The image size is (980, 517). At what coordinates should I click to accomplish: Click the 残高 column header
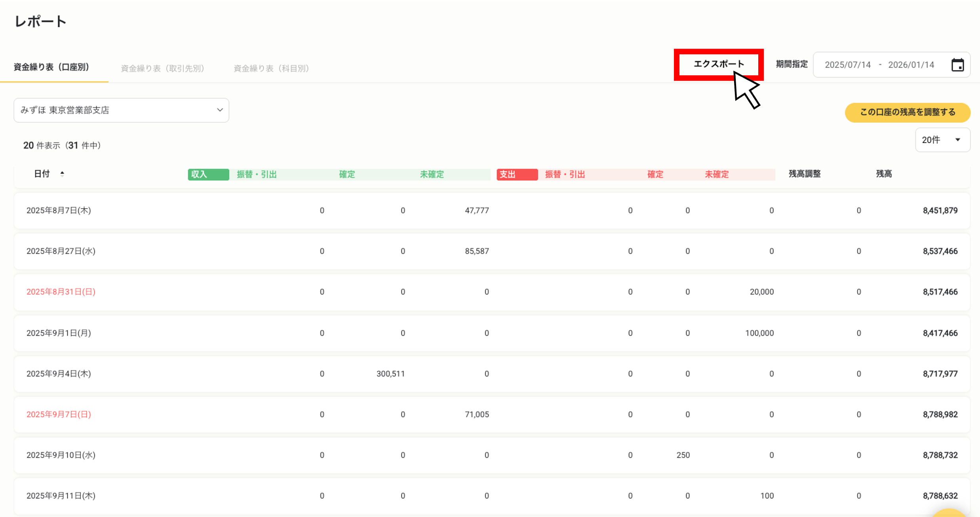883,174
